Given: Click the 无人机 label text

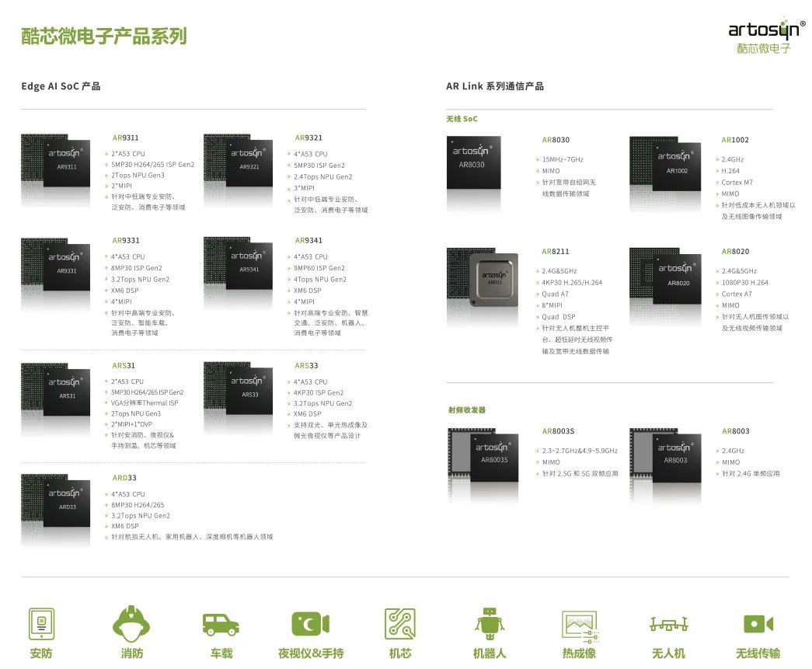Looking at the screenshot, I should [668, 653].
